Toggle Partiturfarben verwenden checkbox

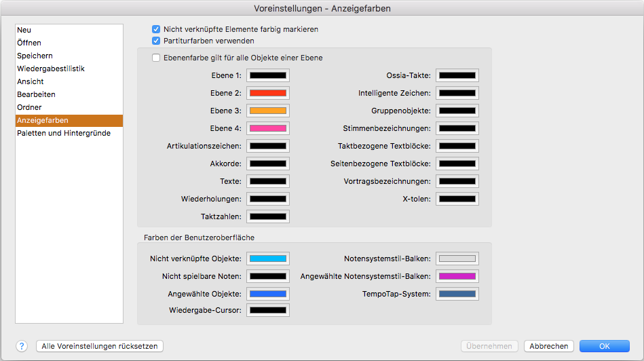pos(156,41)
